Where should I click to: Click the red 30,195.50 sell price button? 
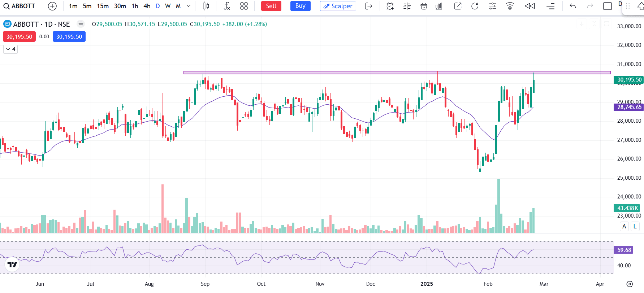(19, 36)
